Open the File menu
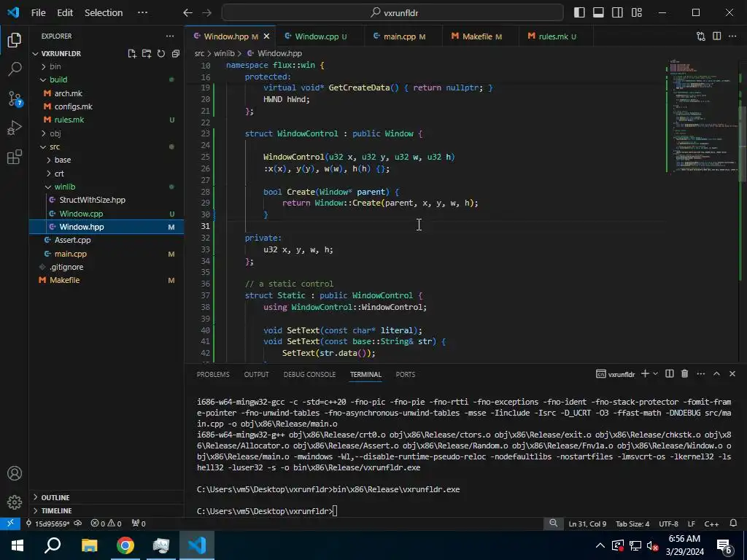Screen dimensions: 747x560 pos(38,13)
